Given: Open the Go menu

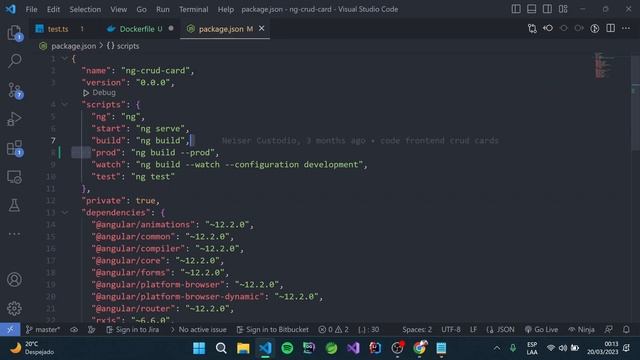Looking at the screenshot, I should (x=141, y=9).
